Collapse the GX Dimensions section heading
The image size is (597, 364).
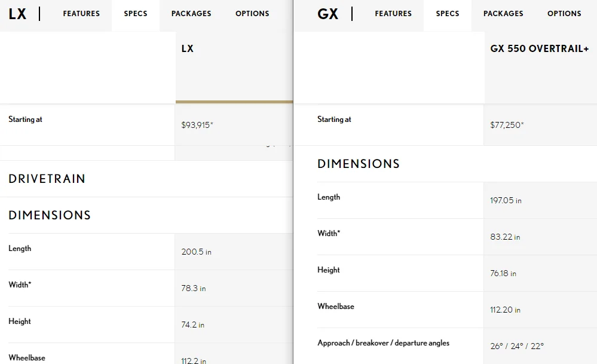[x=359, y=164]
